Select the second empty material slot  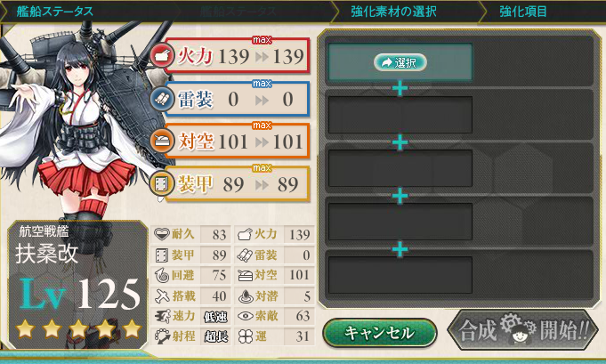tap(400, 115)
